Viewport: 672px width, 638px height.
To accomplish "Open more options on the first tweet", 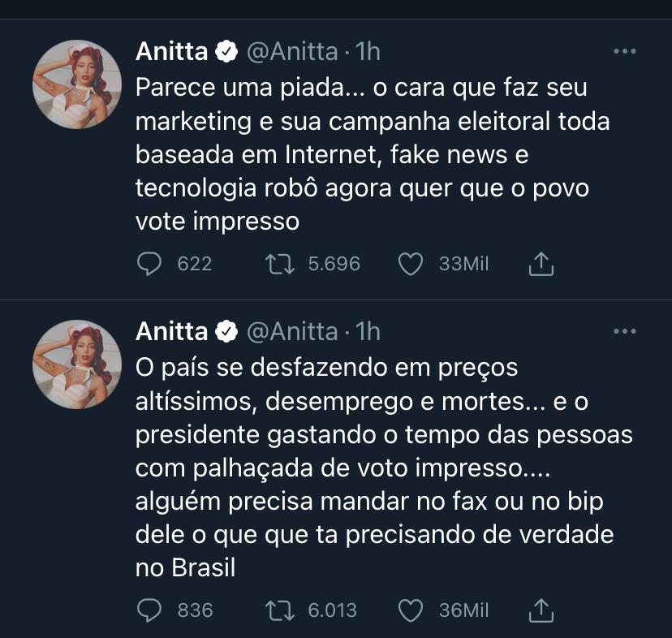I will 624,52.
